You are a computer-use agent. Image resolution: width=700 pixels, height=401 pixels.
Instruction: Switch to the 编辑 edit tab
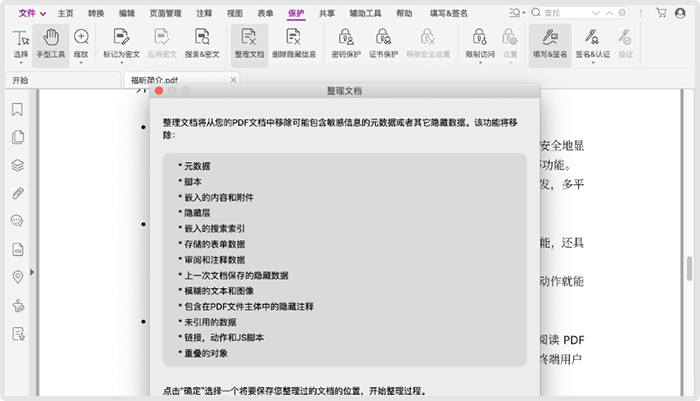(127, 13)
